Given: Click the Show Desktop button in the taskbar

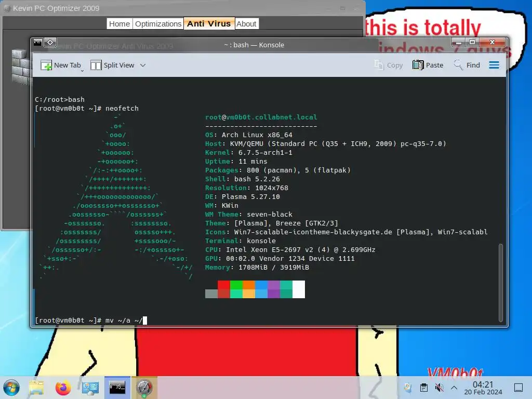Looking at the screenshot, I should point(518,388).
